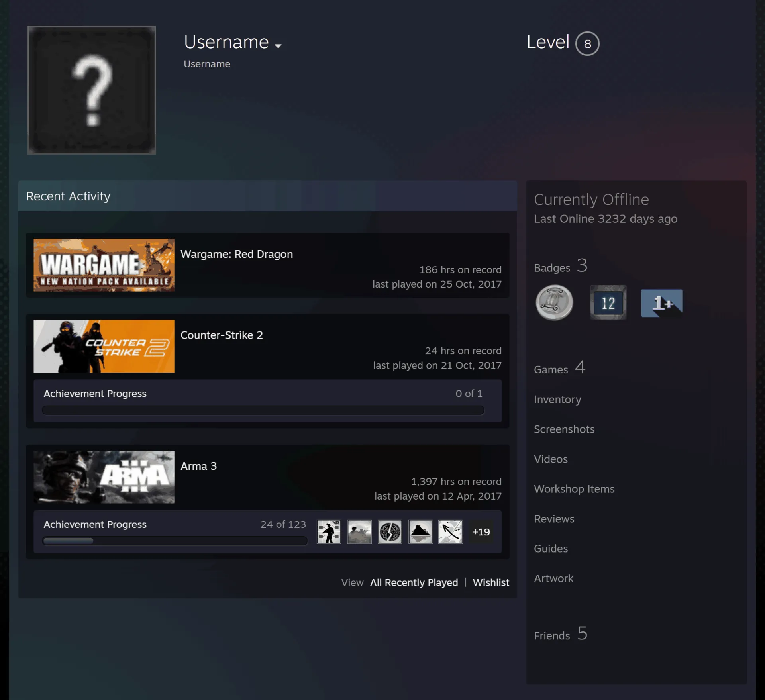Click the VR soldier achievement icon
The width and height of the screenshot is (765, 700).
pos(329,531)
